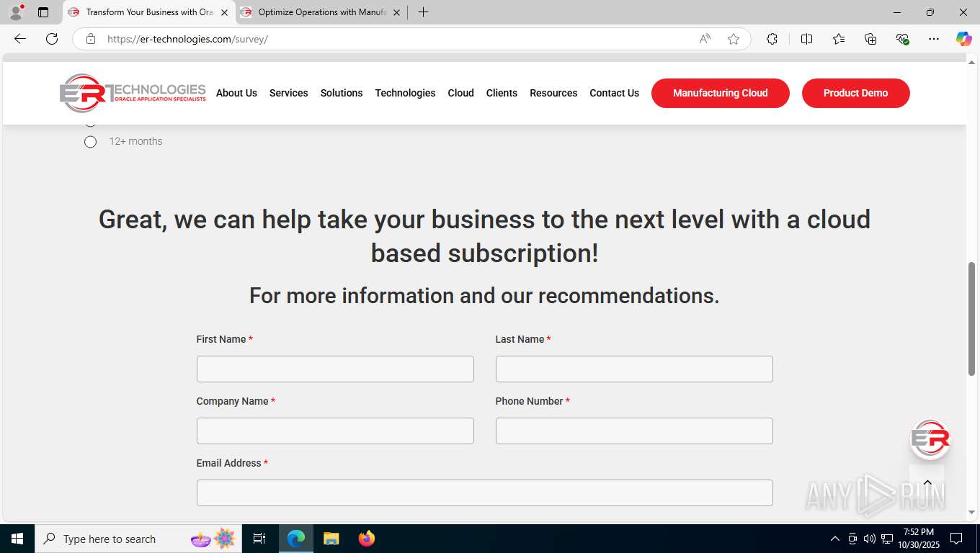Open Browser essentials
Screen dimensions: 980x553
pos(902,39)
